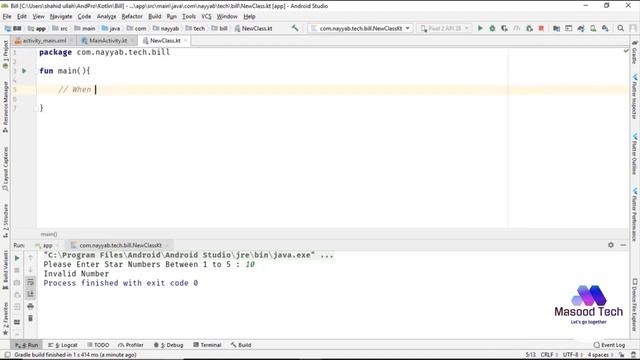Image resolution: width=640 pixels, height=360 pixels.
Task: Open the Terminal tool window
Action: pos(207,345)
